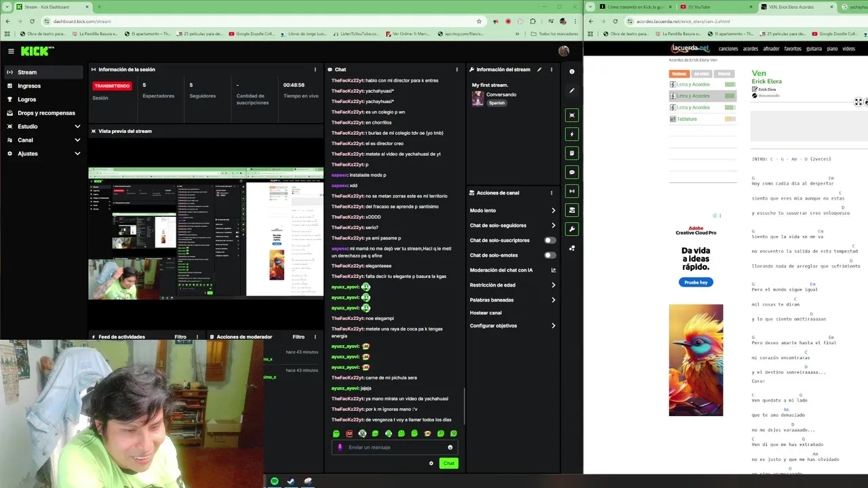868x488 pixels.
Task: Select the chat bubble sidebar widget
Action: 572,172
